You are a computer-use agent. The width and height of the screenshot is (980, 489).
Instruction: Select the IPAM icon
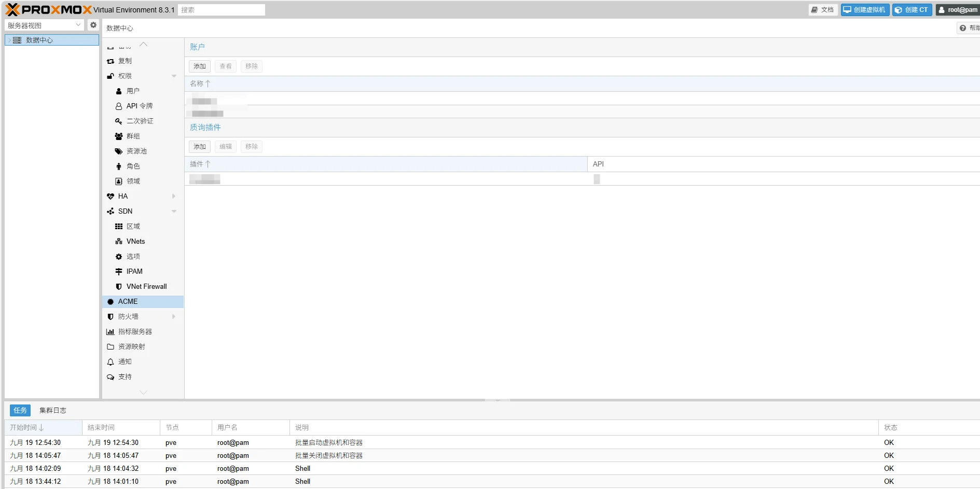[119, 271]
